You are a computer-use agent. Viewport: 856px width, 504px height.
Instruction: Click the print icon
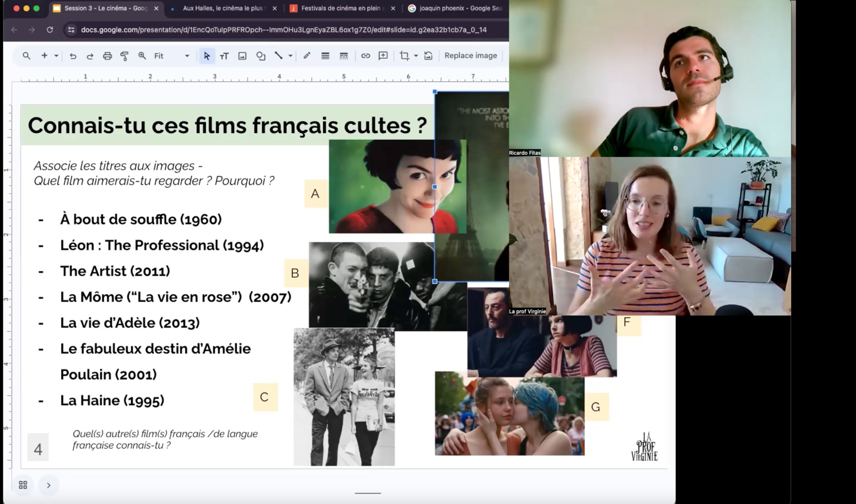pos(107,56)
